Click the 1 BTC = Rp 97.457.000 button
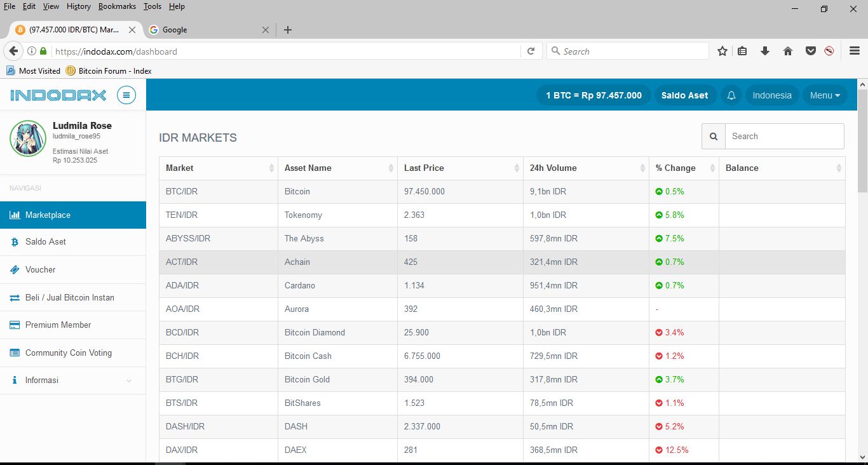This screenshot has width=868, height=465. click(594, 95)
